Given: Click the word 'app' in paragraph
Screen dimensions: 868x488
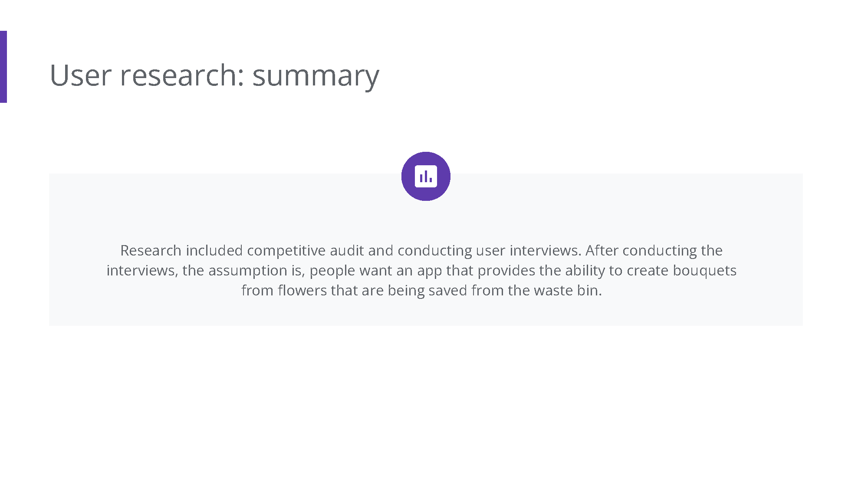Looking at the screenshot, I should click(429, 270).
